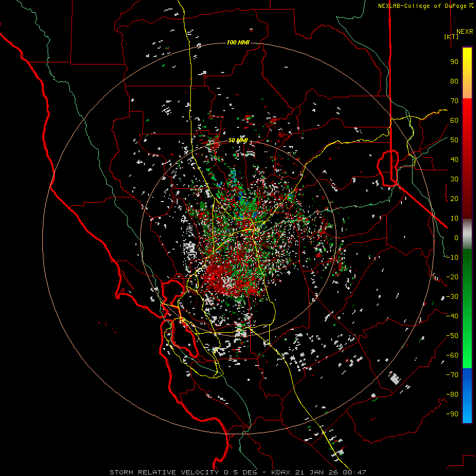
Task: Click the 60 value on velocity scale
Action: coord(454,120)
